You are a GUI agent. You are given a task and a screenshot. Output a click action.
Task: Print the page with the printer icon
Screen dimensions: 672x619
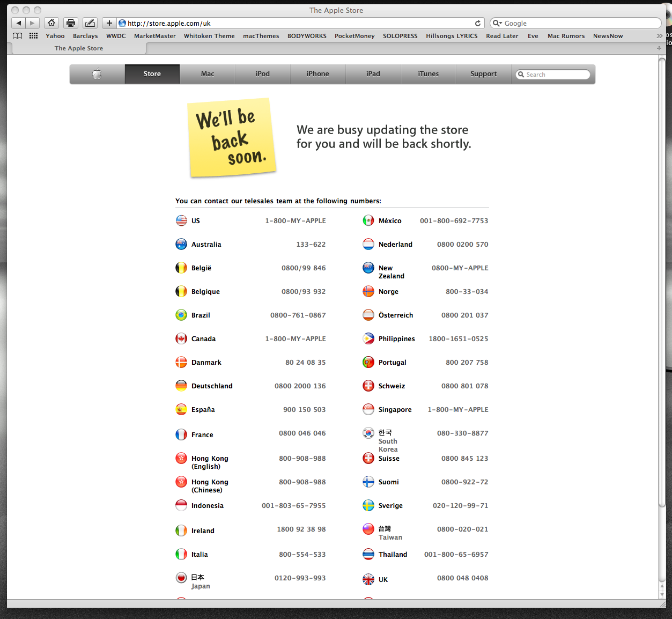point(71,23)
